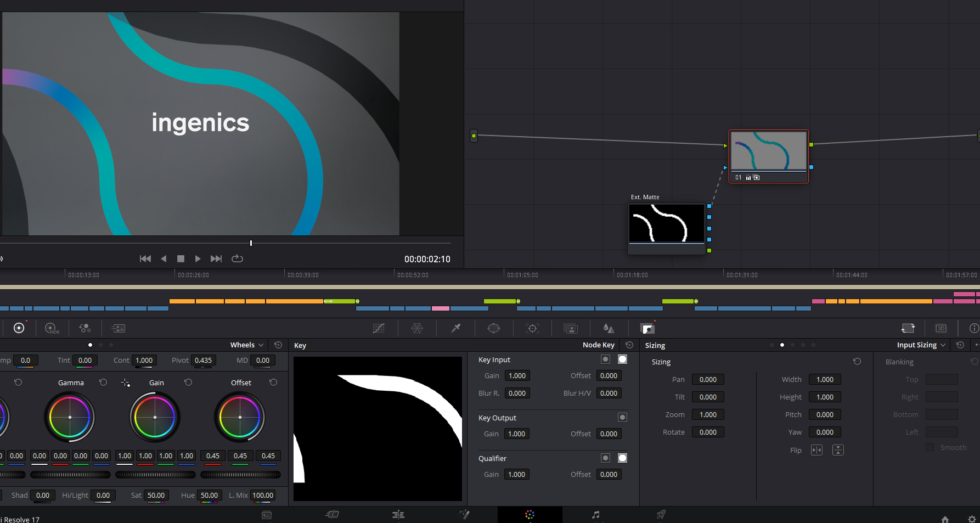
Task: Switch to the Cut page
Action: coord(333,515)
